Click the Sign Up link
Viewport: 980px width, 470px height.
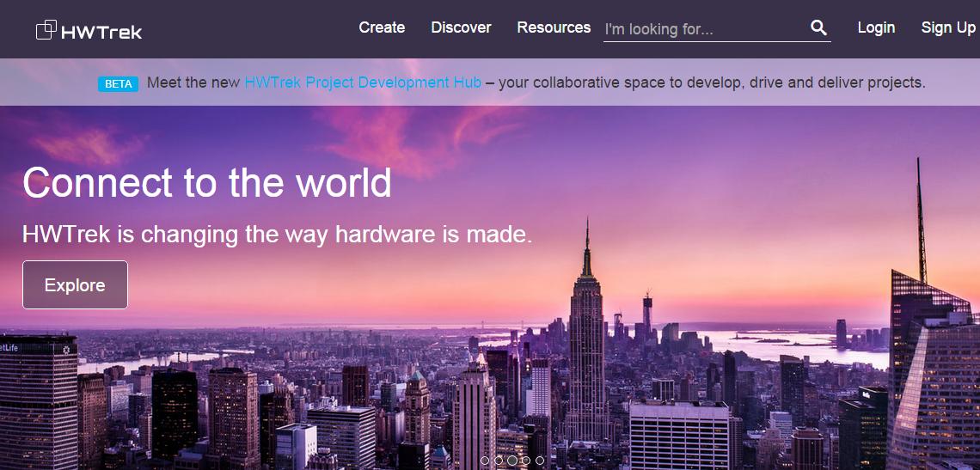948,27
